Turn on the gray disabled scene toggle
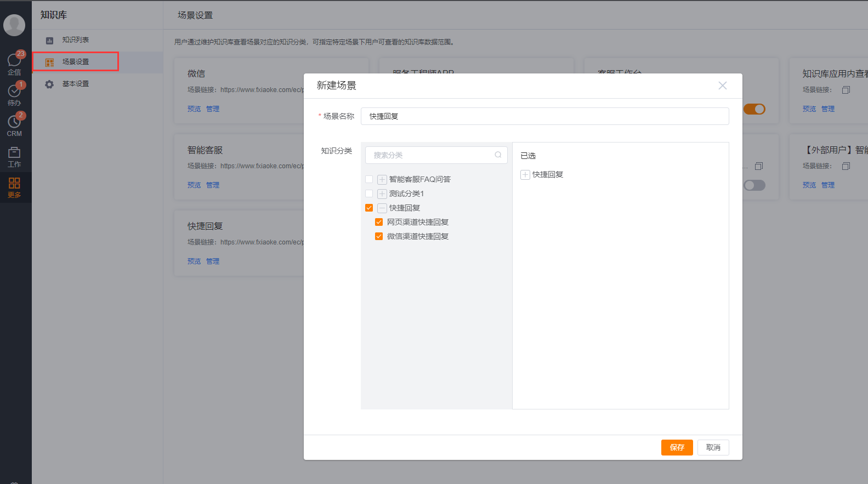 pos(754,185)
